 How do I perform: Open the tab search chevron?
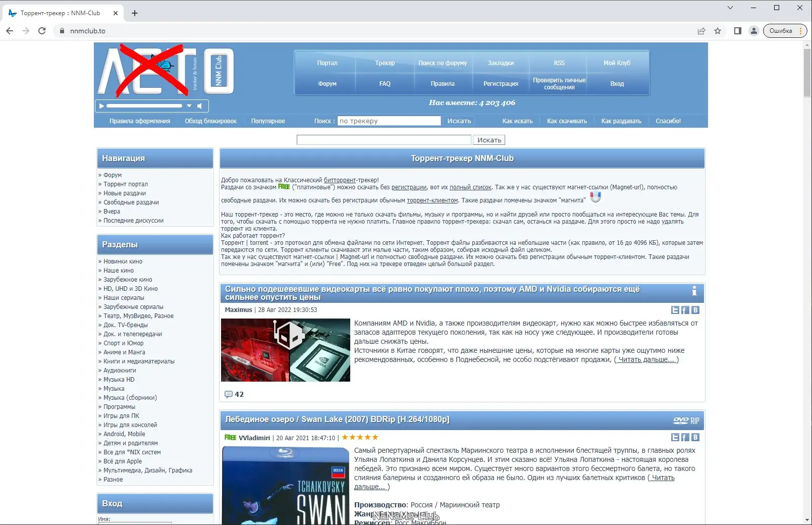pyautogui.click(x=730, y=8)
